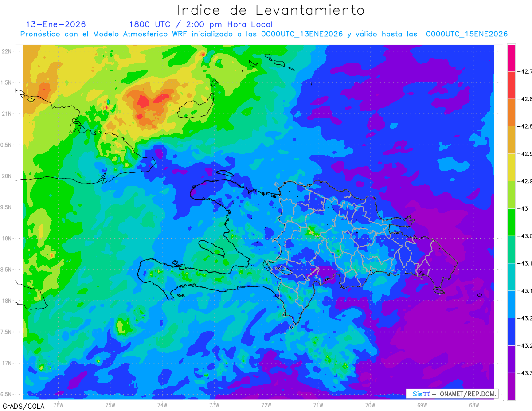Select the yellow legend color band
This screenshot has height=411, width=532.
(511, 167)
